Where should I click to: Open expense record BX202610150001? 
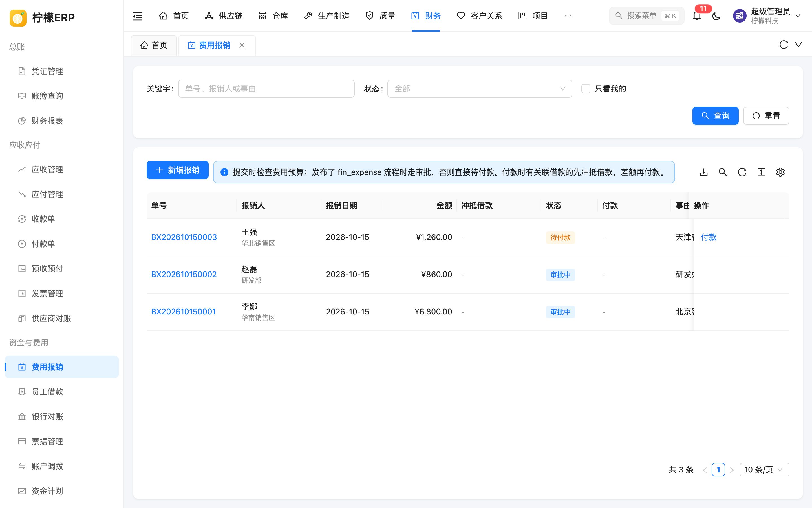tap(183, 312)
